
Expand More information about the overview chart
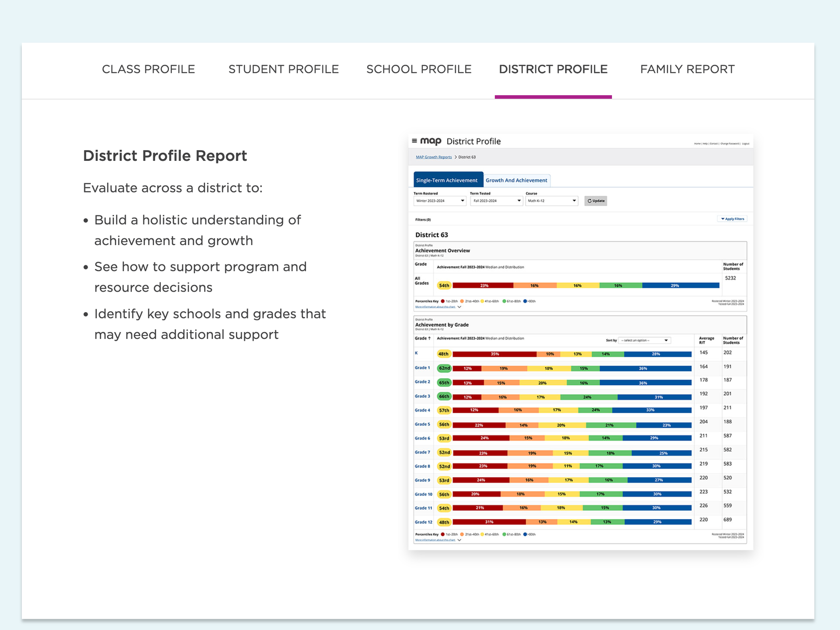(438, 307)
